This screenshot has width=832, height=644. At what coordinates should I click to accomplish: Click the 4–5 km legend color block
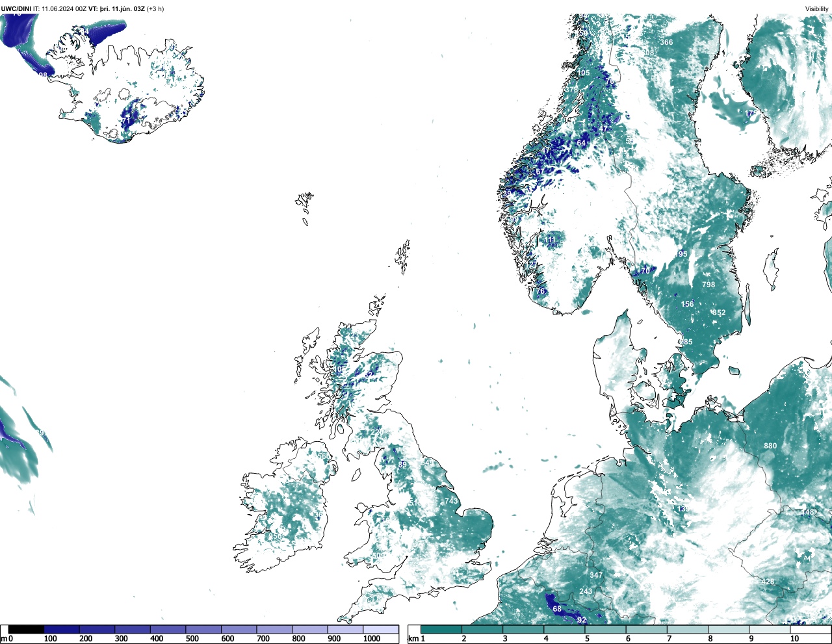[x=565, y=629]
